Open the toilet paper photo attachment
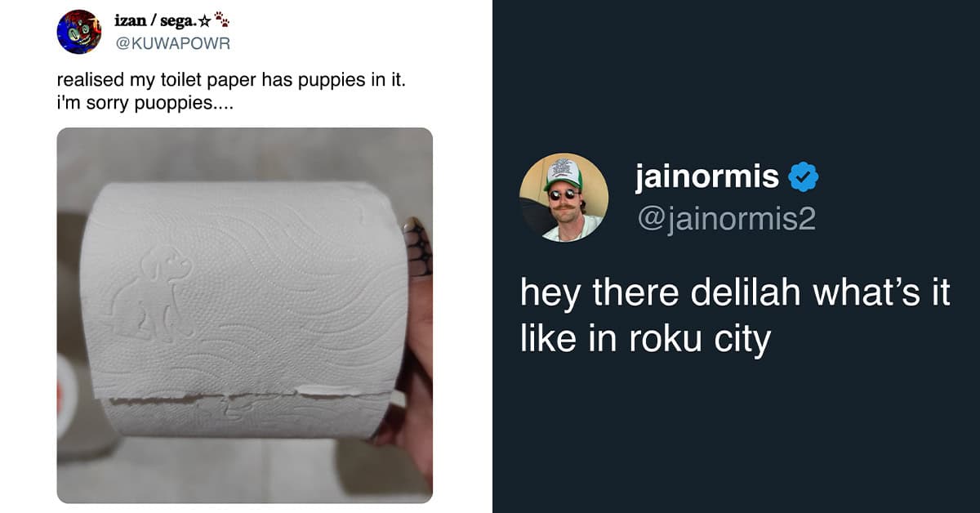980x513 pixels. pyautogui.click(x=244, y=315)
